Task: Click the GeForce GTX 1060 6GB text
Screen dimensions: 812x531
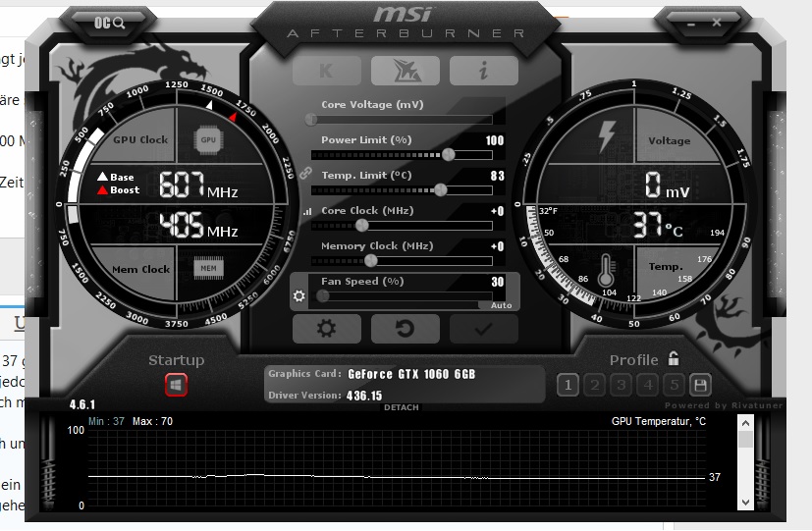Action: pos(411,374)
